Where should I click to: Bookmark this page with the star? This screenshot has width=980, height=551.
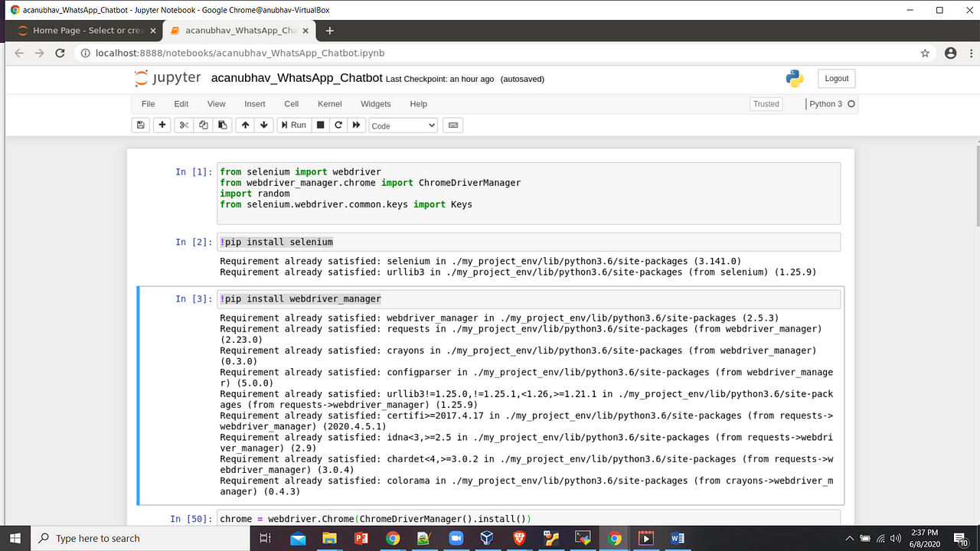point(925,53)
